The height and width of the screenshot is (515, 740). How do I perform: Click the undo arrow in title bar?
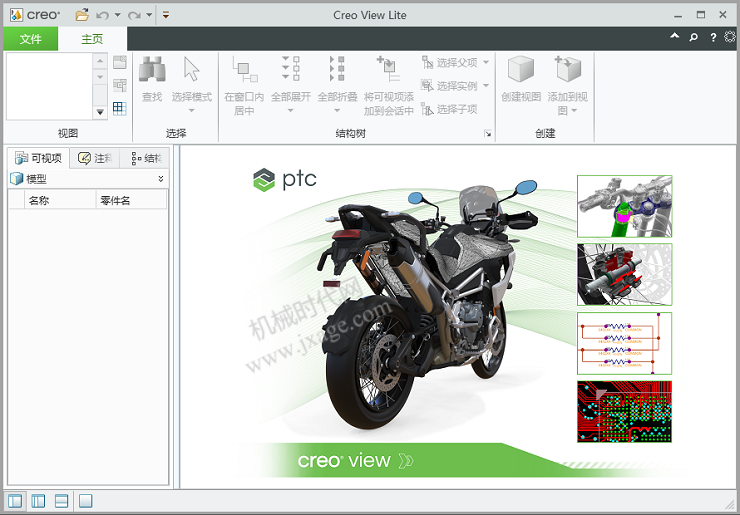tap(102, 15)
